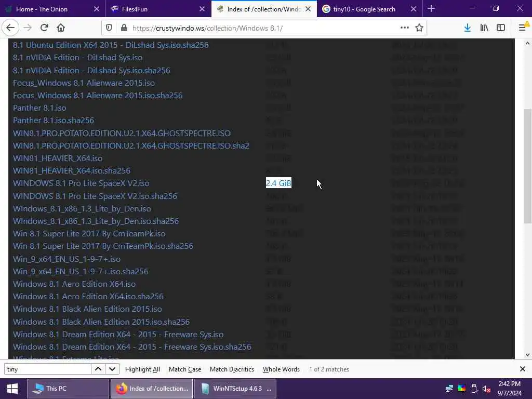This screenshot has width=532, height=399.
Task: Click the taskbar clock showing 2:42 PM
Action: 509,389
